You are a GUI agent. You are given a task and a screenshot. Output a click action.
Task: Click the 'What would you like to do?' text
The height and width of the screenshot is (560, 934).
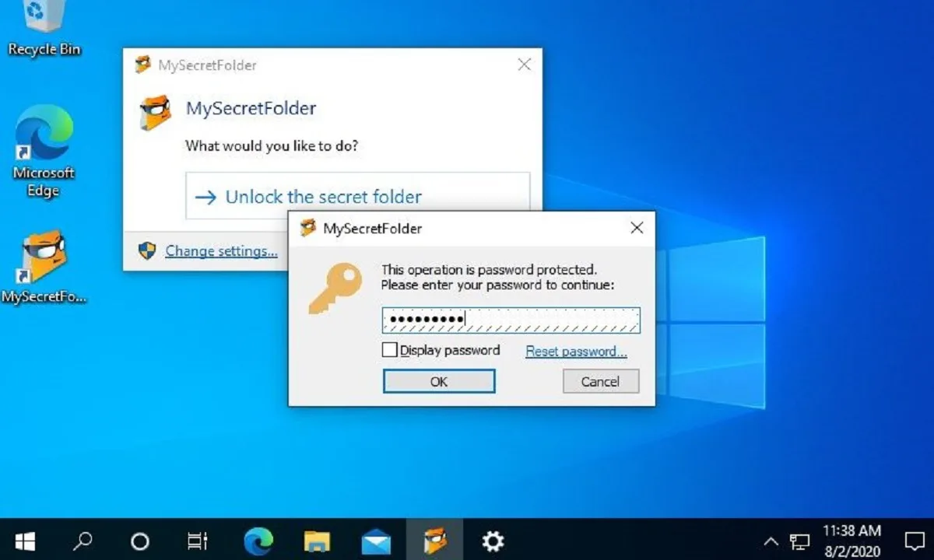tap(272, 145)
